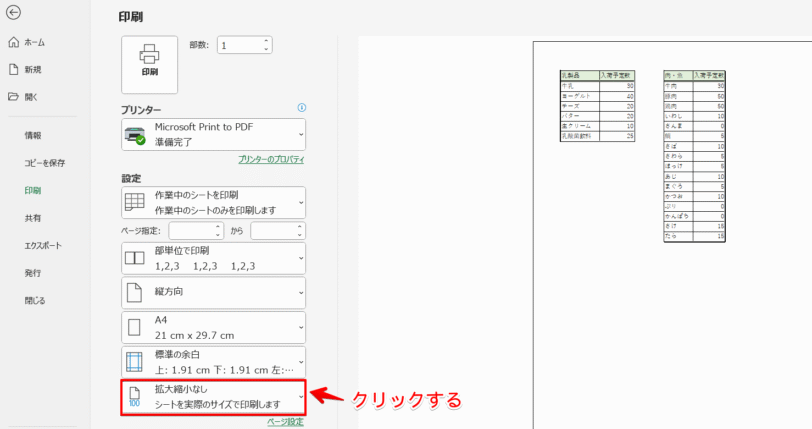The height and width of the screenshot is (429, 812).
Task: Open the Page Setup link
Action: (x=285, y=423)
